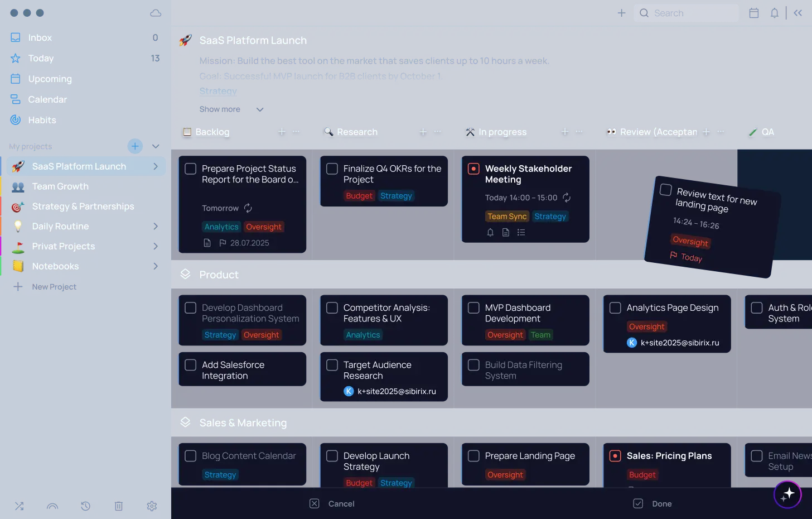Open the AI assistant sparkle button

pyautogui.click(x=787, y=494)
